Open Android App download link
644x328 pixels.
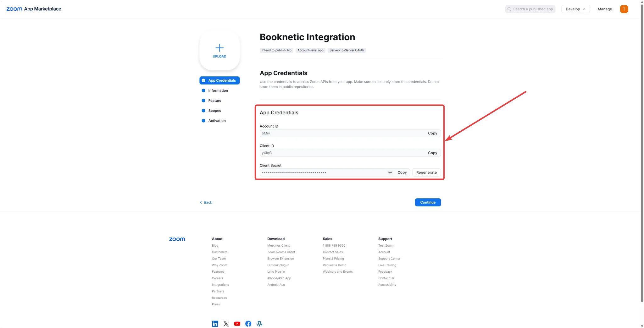276,285
